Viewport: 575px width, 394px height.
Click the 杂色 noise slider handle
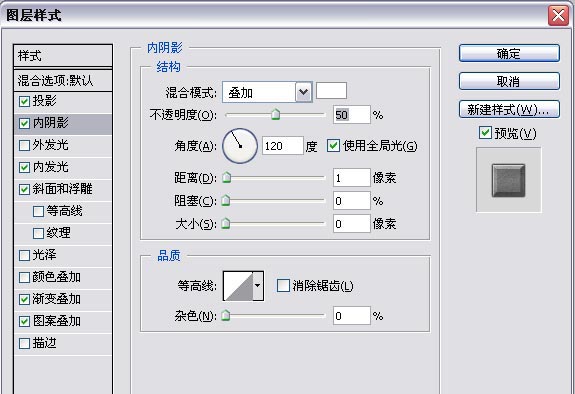point(226,315)
